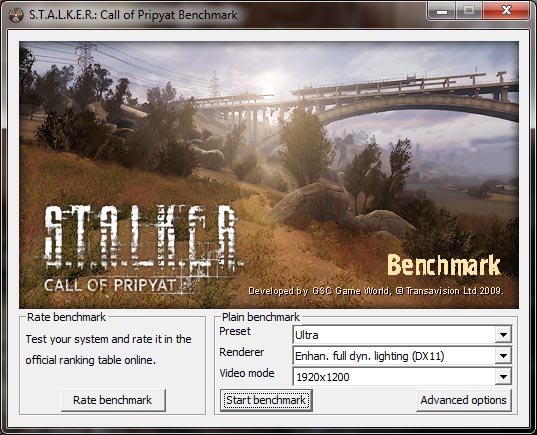Close the benchmark window
537x435 pixels.
pos(506,11)
